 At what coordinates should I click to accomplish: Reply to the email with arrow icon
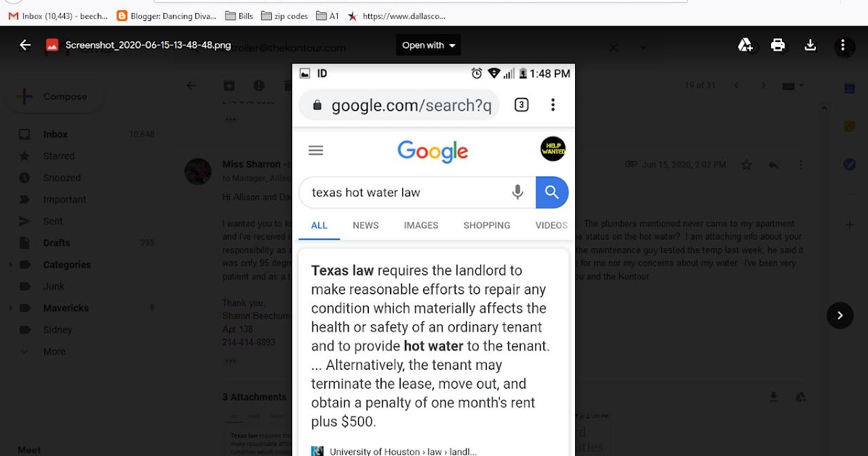pyautogui.click(x=773, y=165)
